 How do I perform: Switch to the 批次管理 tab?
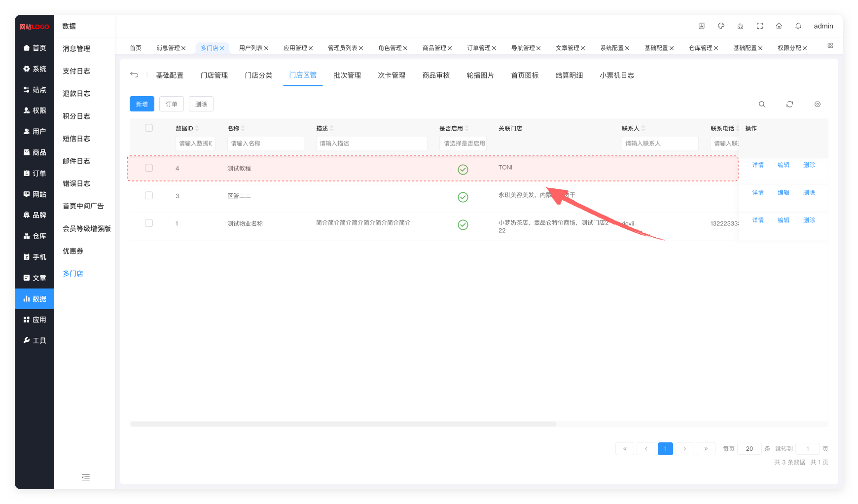click(347, 75)
